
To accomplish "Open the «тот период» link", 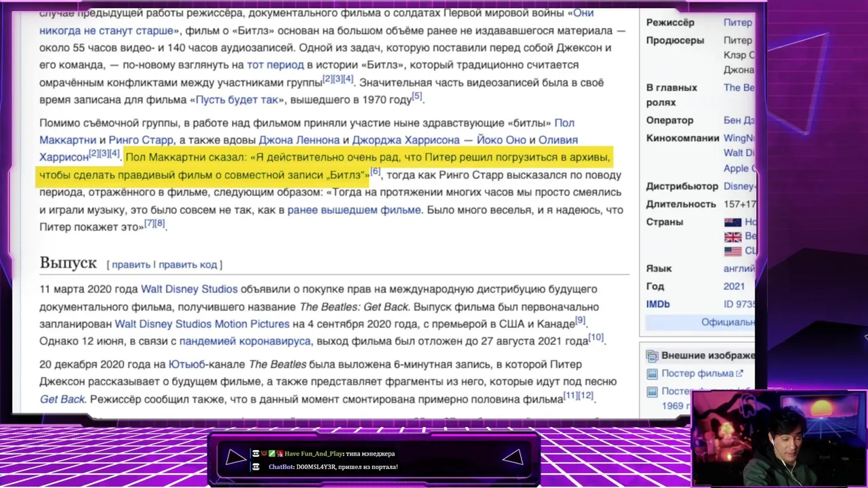I will 275,65.
